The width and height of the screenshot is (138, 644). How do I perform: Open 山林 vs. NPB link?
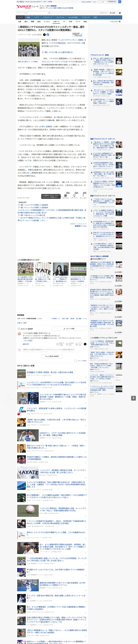[22, 323]
